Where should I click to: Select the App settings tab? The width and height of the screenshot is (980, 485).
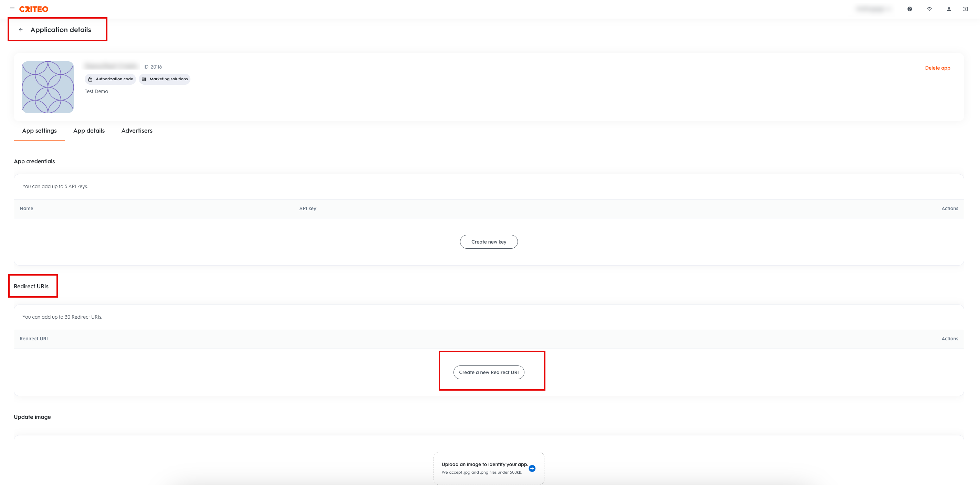pos(39,131)
